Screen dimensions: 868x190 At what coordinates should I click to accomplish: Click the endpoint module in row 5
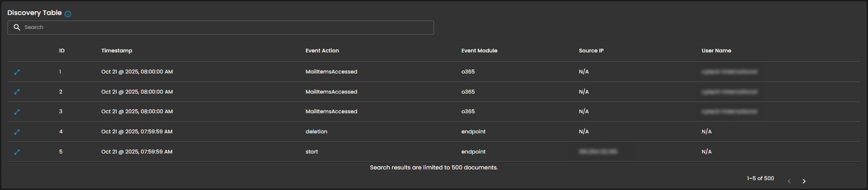[473, 152]
